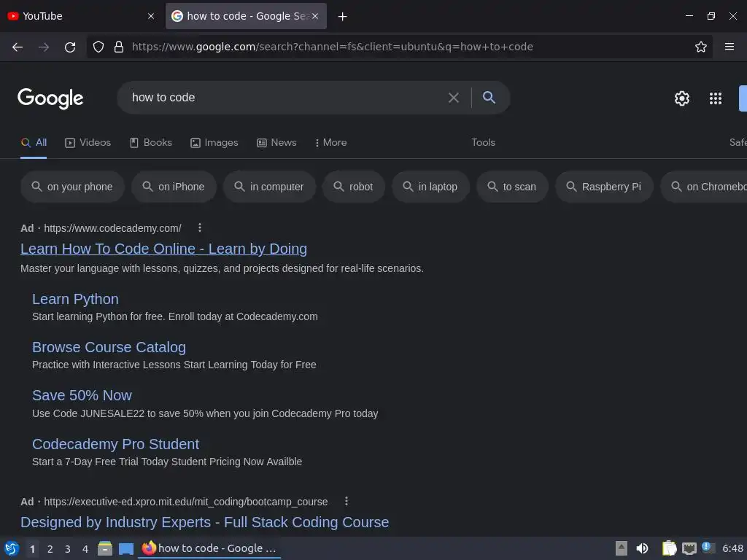
Task: Click the removable media tray icon
Action: [x=622, y=548]
